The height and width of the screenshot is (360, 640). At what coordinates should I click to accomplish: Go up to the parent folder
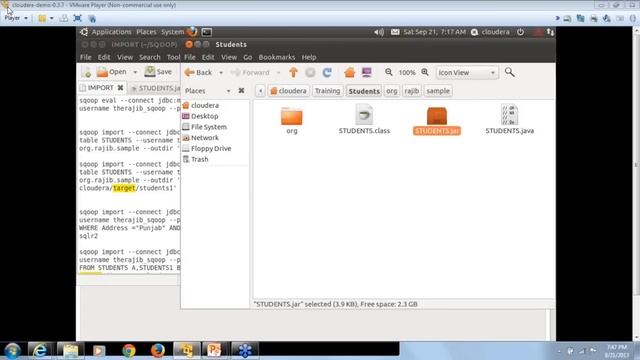coord(293,73)
